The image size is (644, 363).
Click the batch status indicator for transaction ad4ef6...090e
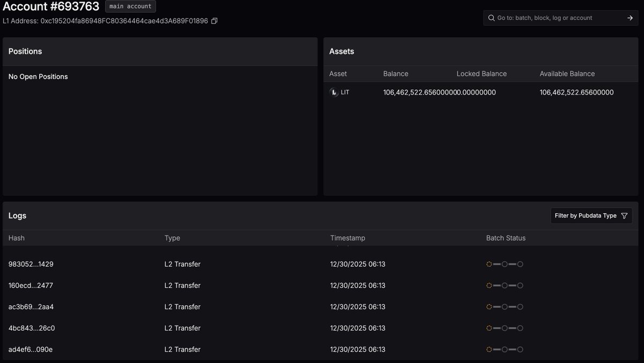504,349
